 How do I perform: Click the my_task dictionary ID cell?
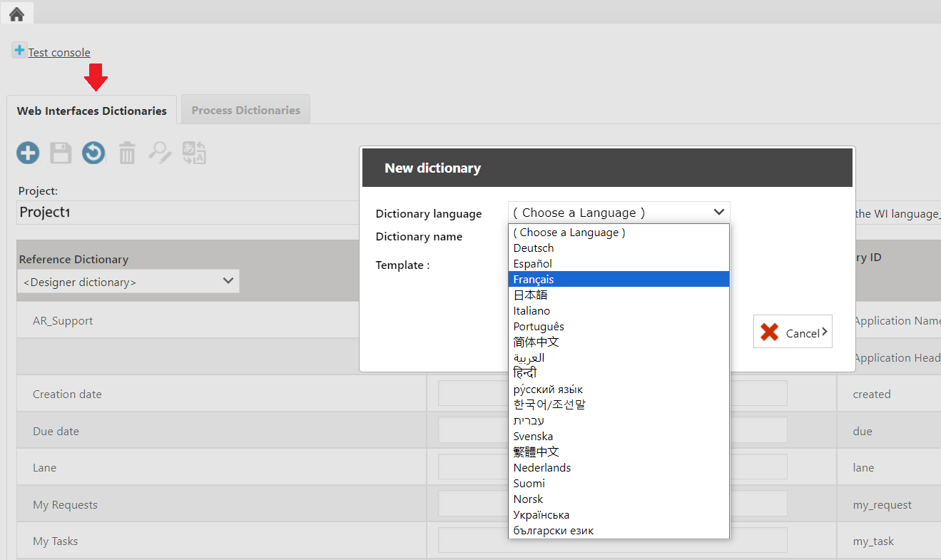pos(873,541)
